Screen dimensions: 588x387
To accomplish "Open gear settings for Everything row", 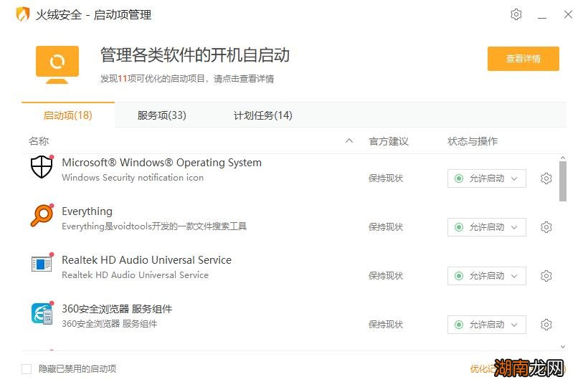I will point(546,227).
